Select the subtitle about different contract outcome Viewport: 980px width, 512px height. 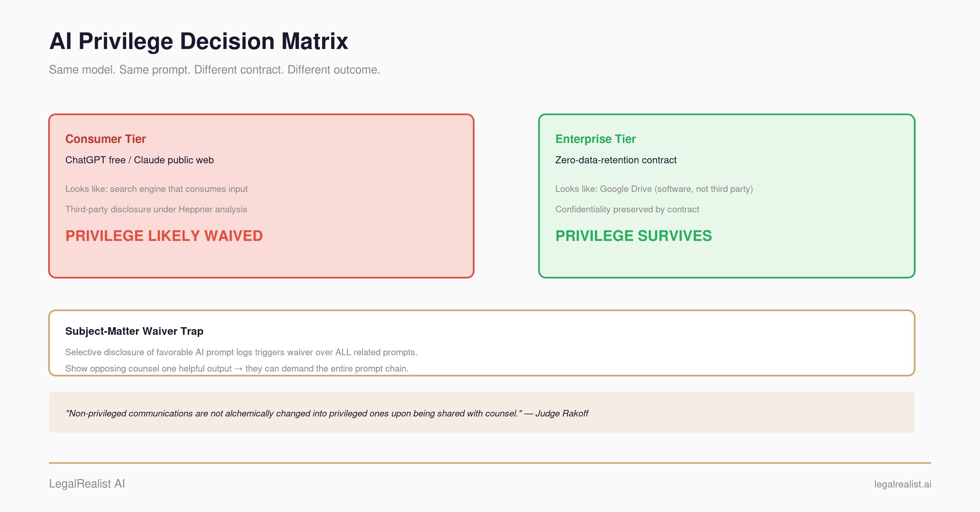215,70
